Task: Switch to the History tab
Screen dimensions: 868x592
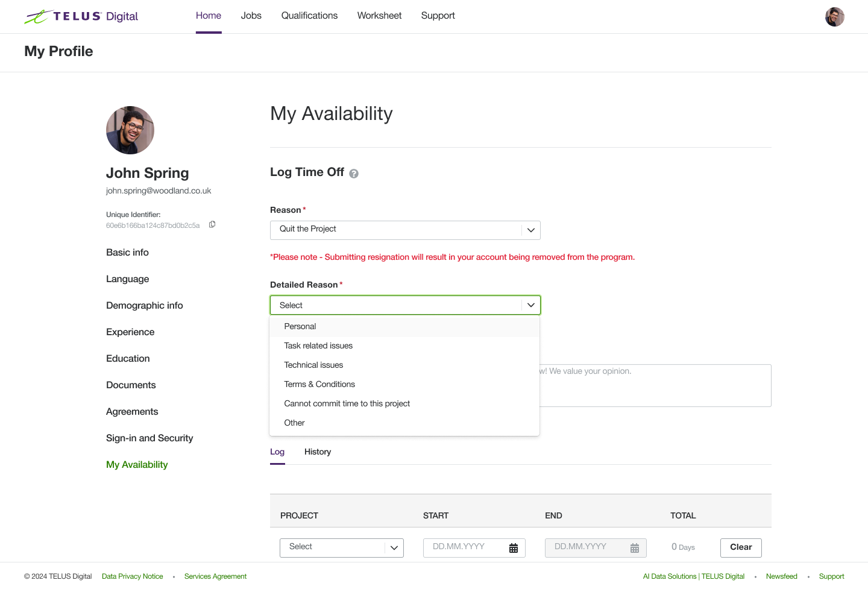Action: [x=318, y=452]
